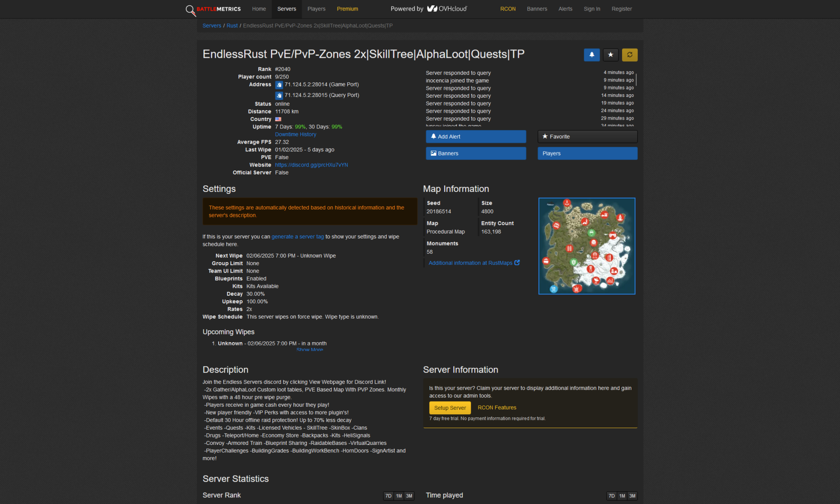Open the RCON nav item
The width and height of the screenshot is (840, 504).
pos(508,9)
